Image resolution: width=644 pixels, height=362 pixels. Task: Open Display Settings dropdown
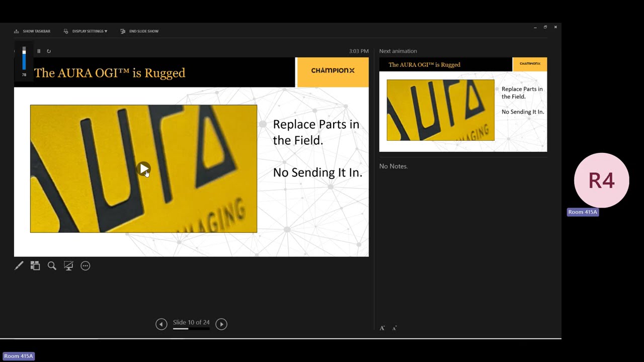point(86,31)
